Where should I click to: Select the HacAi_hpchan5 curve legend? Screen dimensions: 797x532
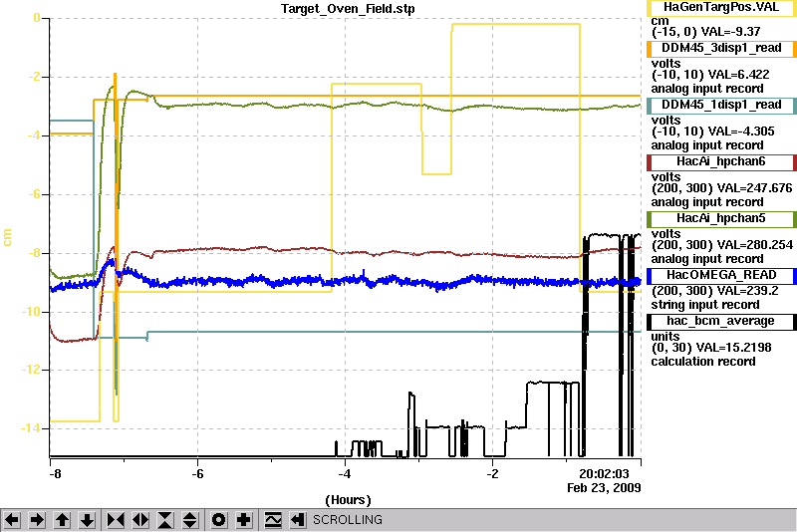721,219
